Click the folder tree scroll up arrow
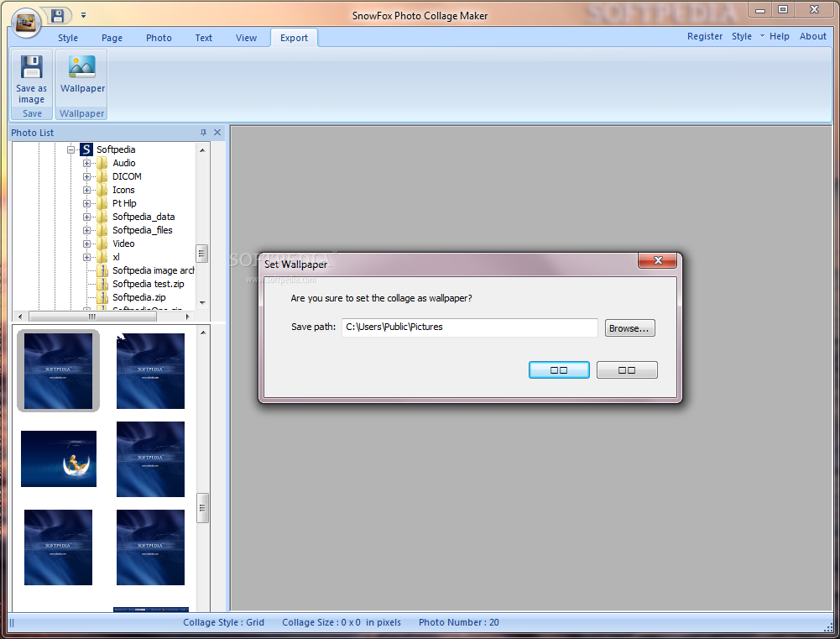Image resolution: width=840 pixels, height=639 pixels. (x=202, y=150)
